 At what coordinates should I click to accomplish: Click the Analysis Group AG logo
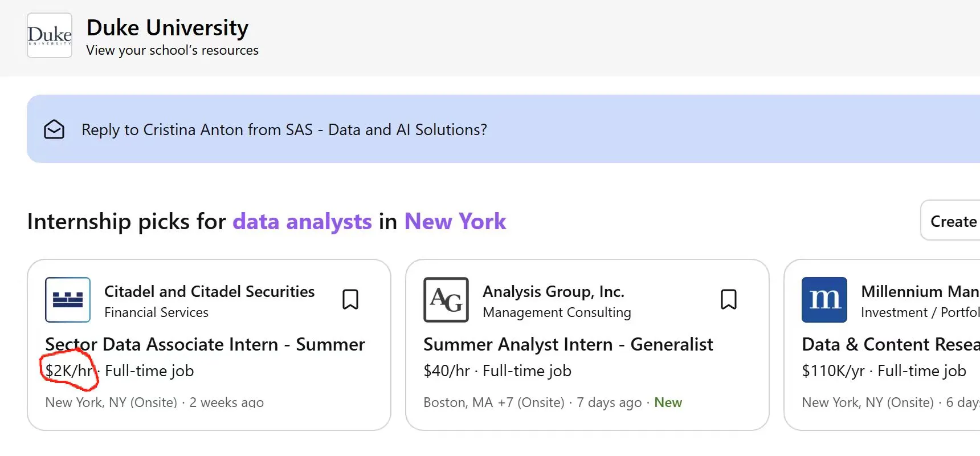tap(446, 300)
